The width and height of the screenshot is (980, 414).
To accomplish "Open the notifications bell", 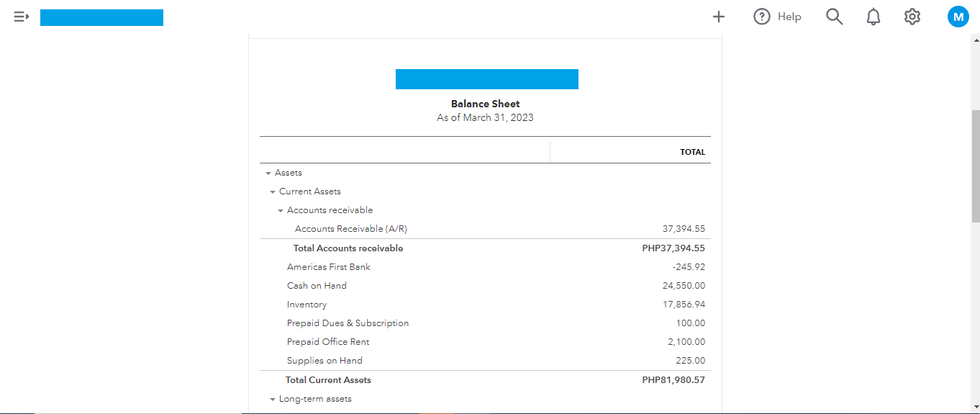I will click(x=874, y=17).
